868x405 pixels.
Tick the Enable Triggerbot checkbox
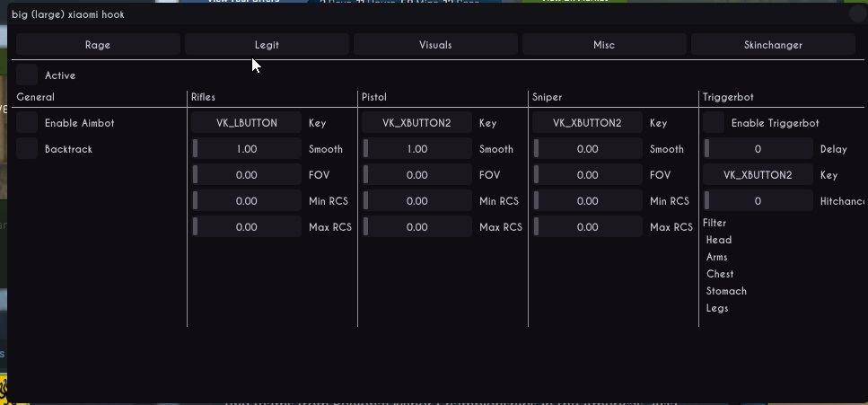[x=714, y=122]
